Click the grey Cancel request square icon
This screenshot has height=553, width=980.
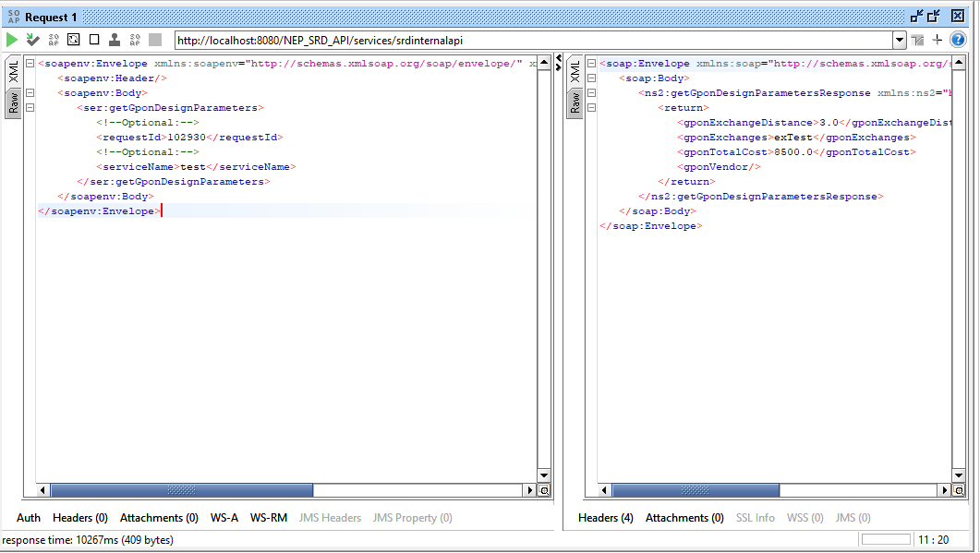[155, 40]
